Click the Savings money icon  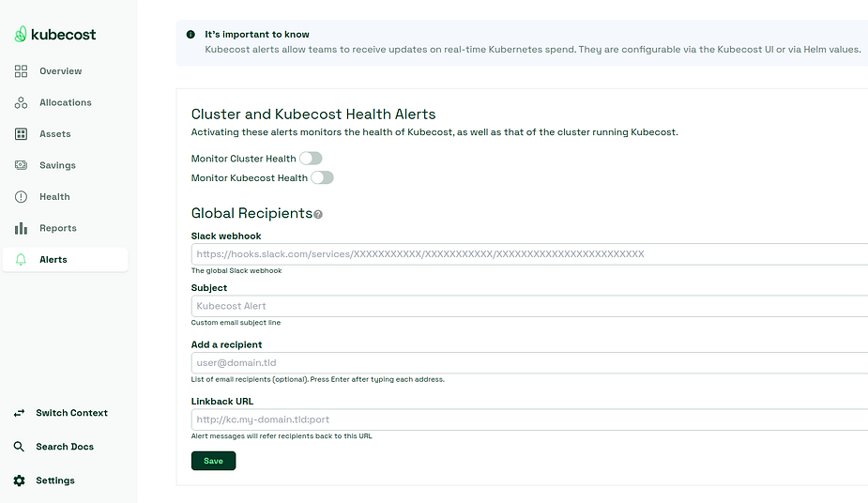pos(21,165)
